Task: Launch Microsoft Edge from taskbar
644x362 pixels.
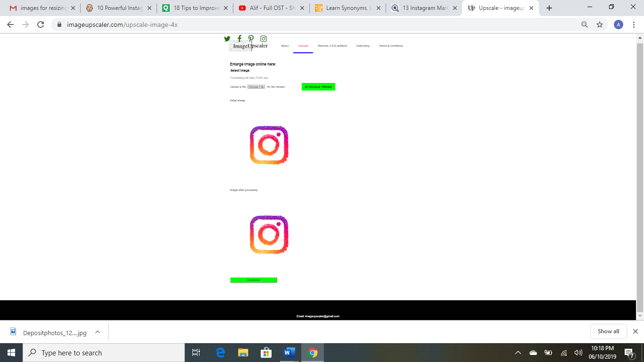Action: click(220, 353)
